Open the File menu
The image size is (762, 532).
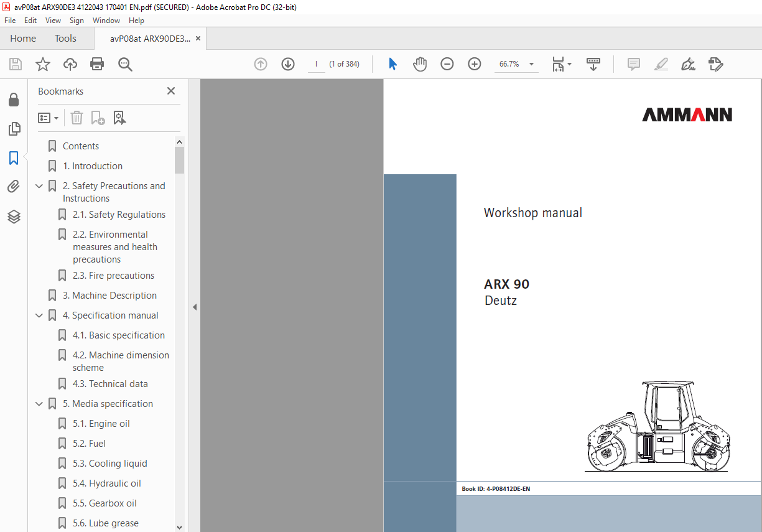click(x=10, y=21)
